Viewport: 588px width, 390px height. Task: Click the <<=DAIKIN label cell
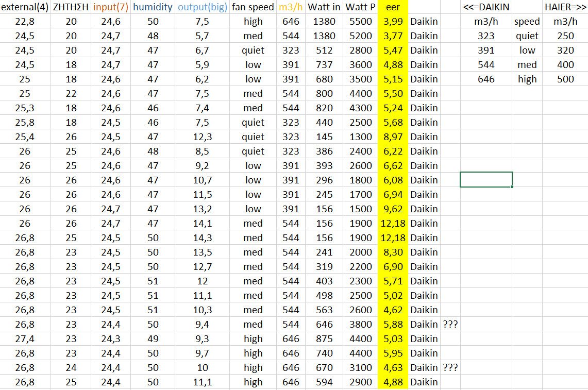click(486, 7)
